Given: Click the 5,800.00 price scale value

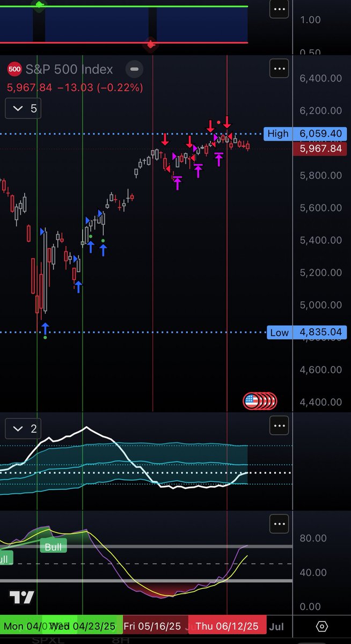Looking at the screenshot, I should click(x=321, y=175).
